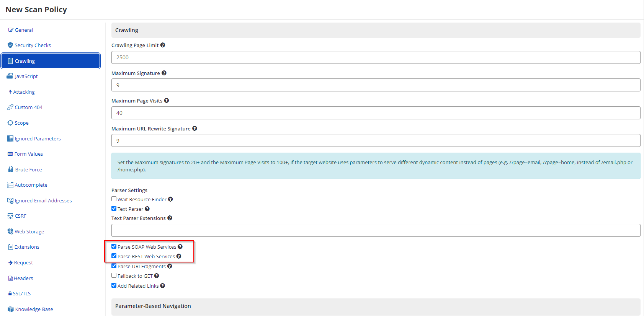Click help icon beside Parse SOAP Web Services

pos(180,247)
